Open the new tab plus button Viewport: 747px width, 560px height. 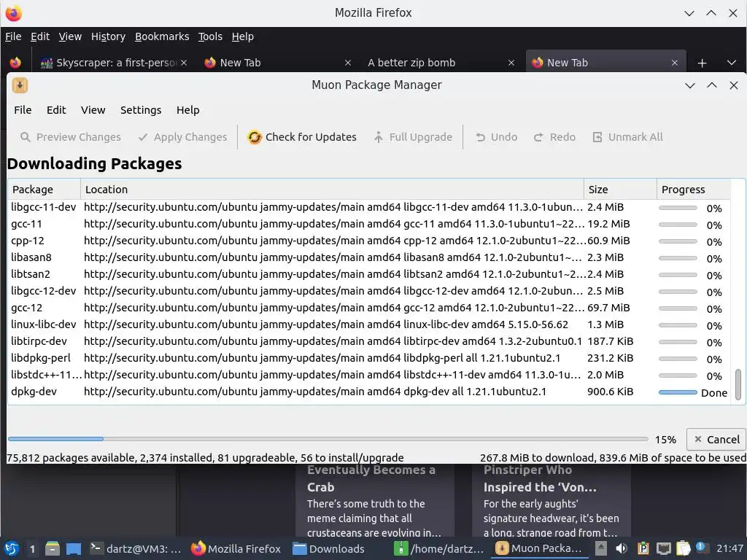point(702,63)
